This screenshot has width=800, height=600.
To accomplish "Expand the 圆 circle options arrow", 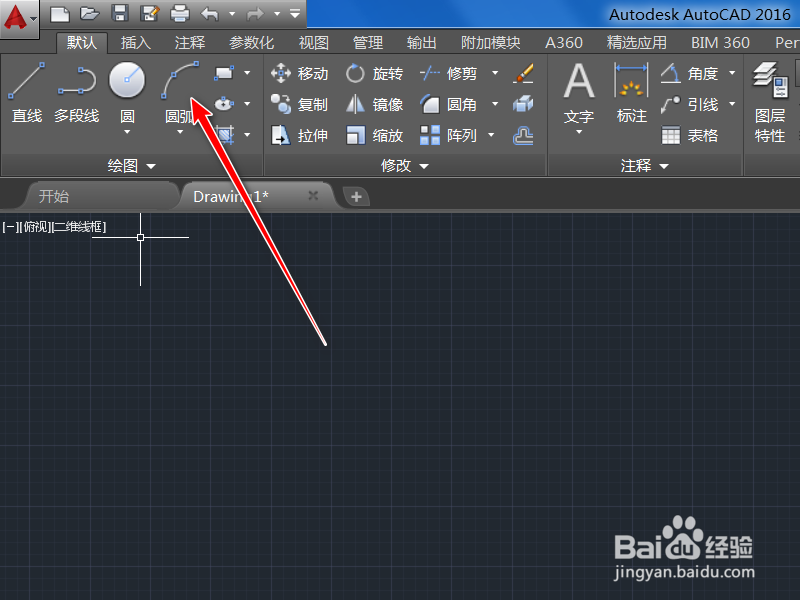I will [127, 132].
